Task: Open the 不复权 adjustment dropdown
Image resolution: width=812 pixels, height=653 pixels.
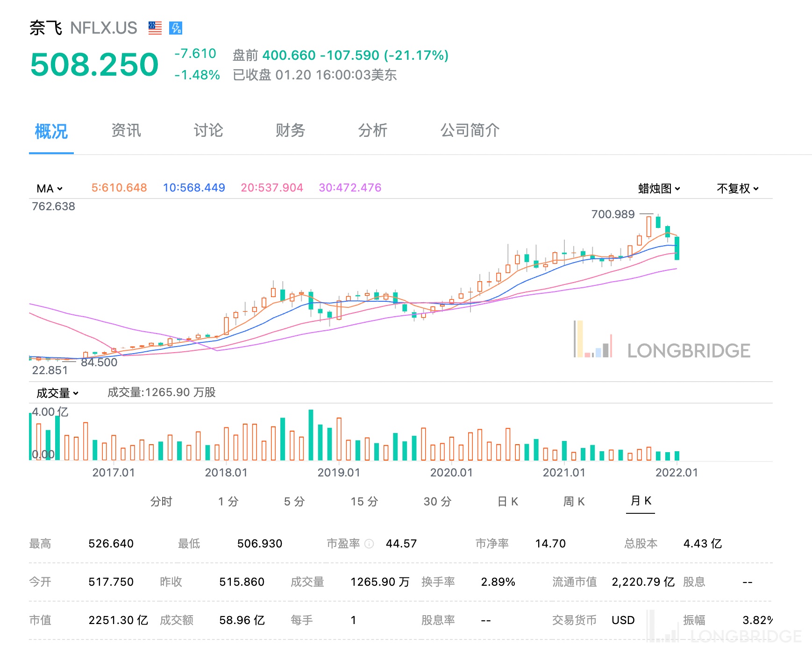Action: point(738,188)
